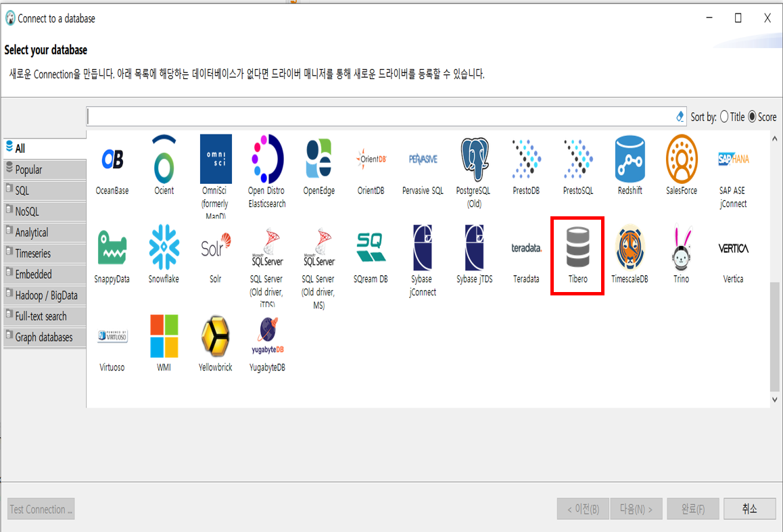Select Pervasive SQL driver
This screenshot has height=532, width=783.
[423, 160]
